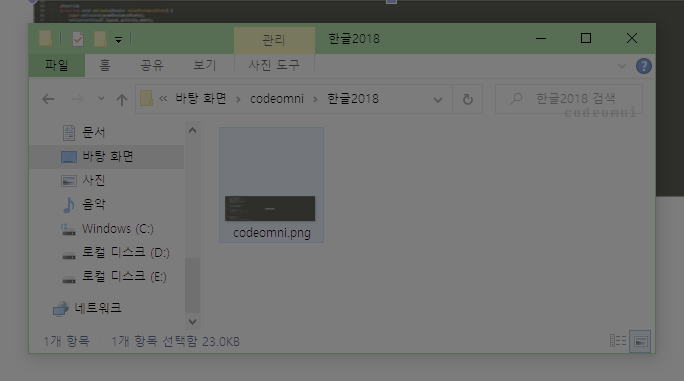Click the Windows (C:) drive icon

68,229
